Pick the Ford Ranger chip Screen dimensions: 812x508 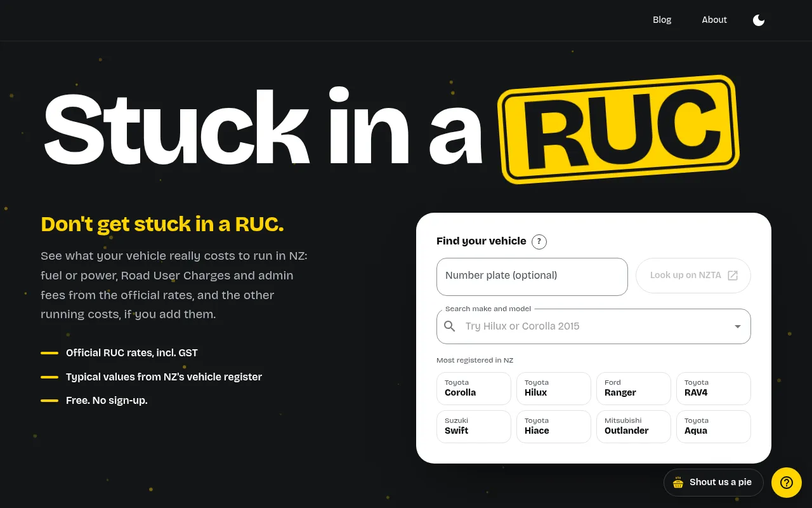634,389
